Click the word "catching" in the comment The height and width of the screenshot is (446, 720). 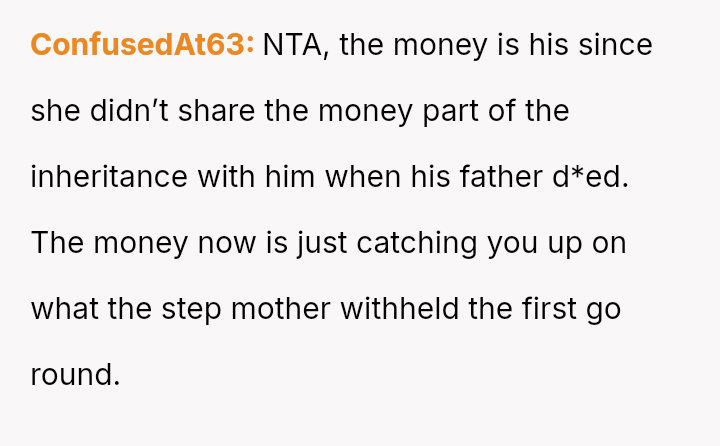[x=416, y=243]
